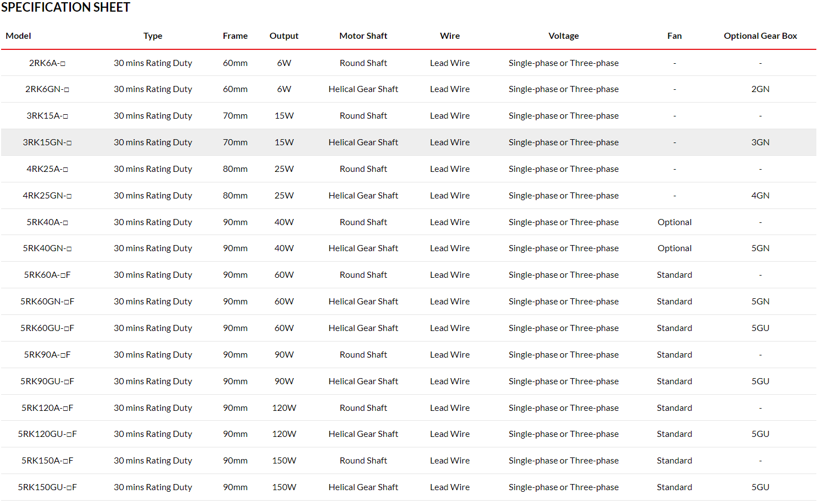This screenshot has height=504, width=823.
Task: Click 120W output in 5RK120A row
Action: 284,408
